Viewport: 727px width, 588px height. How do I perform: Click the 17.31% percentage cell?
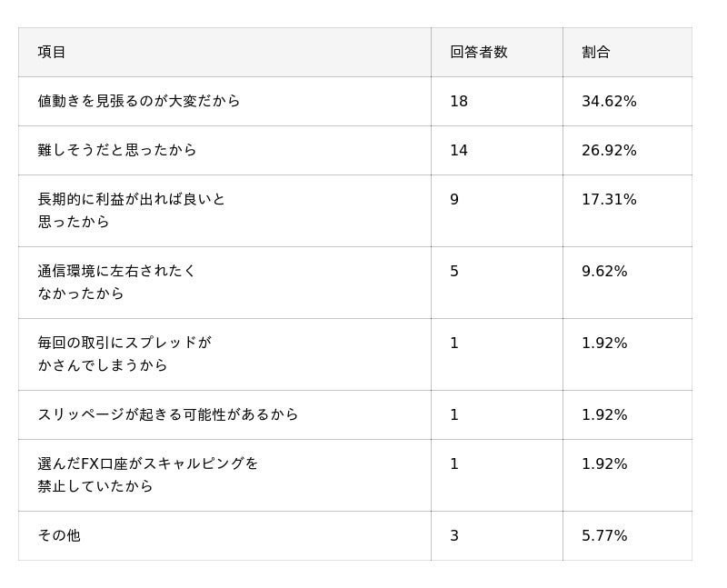(x=609, y=199)
